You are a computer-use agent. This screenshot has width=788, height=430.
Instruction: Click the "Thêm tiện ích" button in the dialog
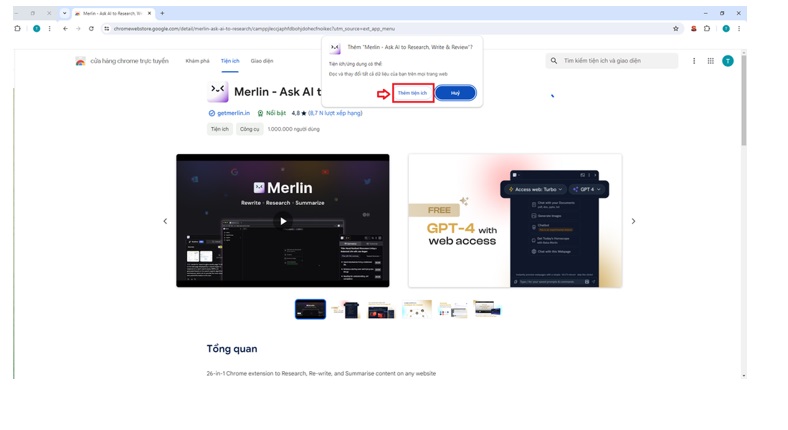[412, 93]
